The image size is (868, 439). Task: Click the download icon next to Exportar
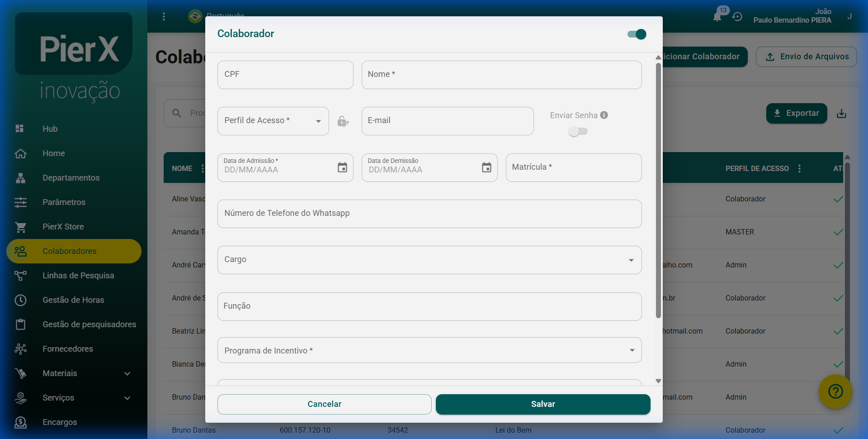tap(841, 114)
